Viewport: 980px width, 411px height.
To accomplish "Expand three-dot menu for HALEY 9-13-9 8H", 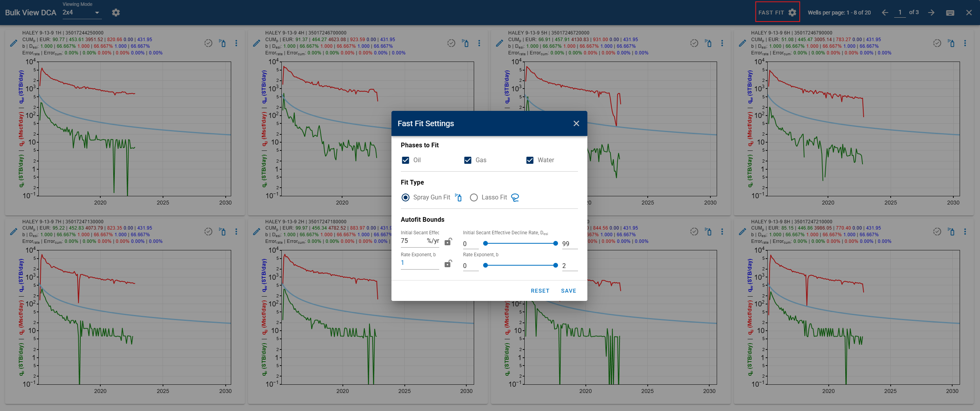I will 965,232.
